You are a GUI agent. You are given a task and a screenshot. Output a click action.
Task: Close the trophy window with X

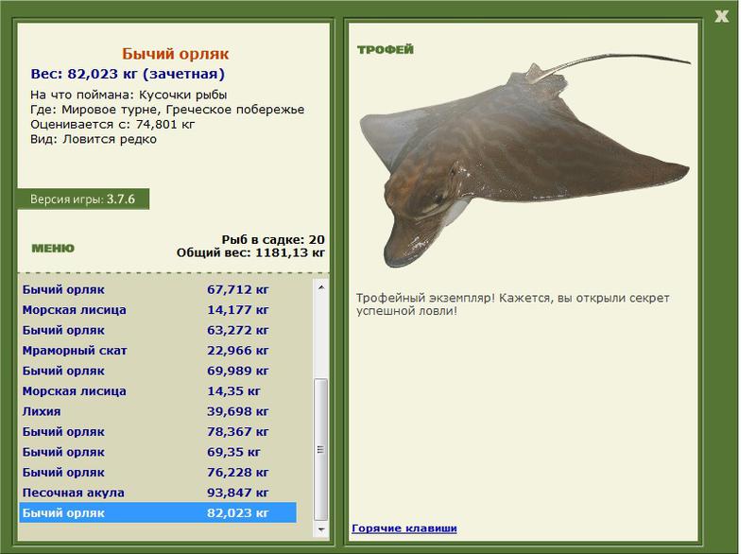[x=721, y=16]
